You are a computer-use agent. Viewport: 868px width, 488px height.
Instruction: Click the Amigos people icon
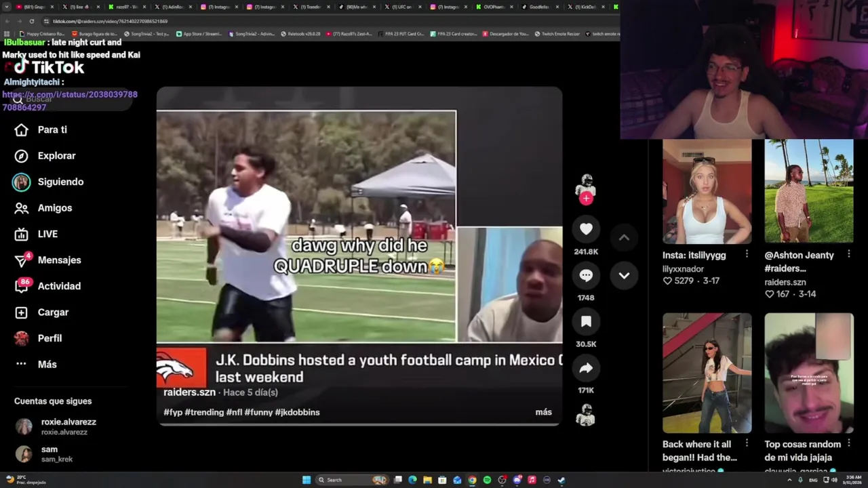(22, 208)
